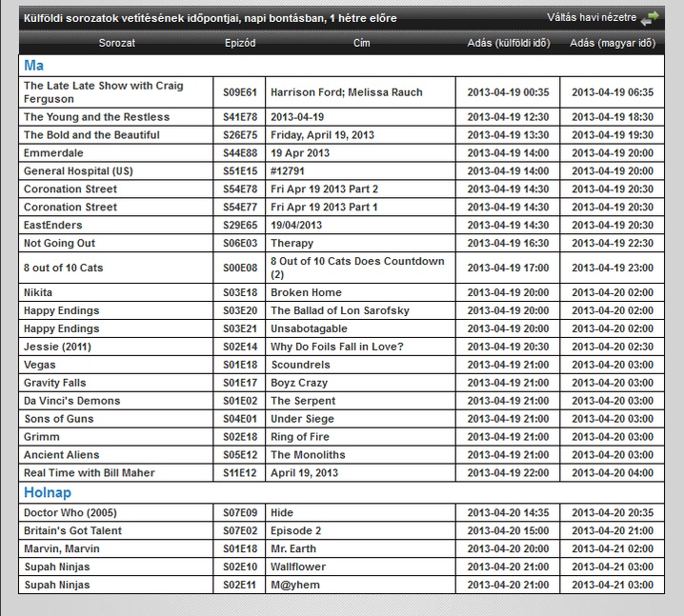The height and width of the screenshot is (616, 684).
Task: Switch to monthly view via 'Váltás havi nézetre'
Action: tap(592, 17)
